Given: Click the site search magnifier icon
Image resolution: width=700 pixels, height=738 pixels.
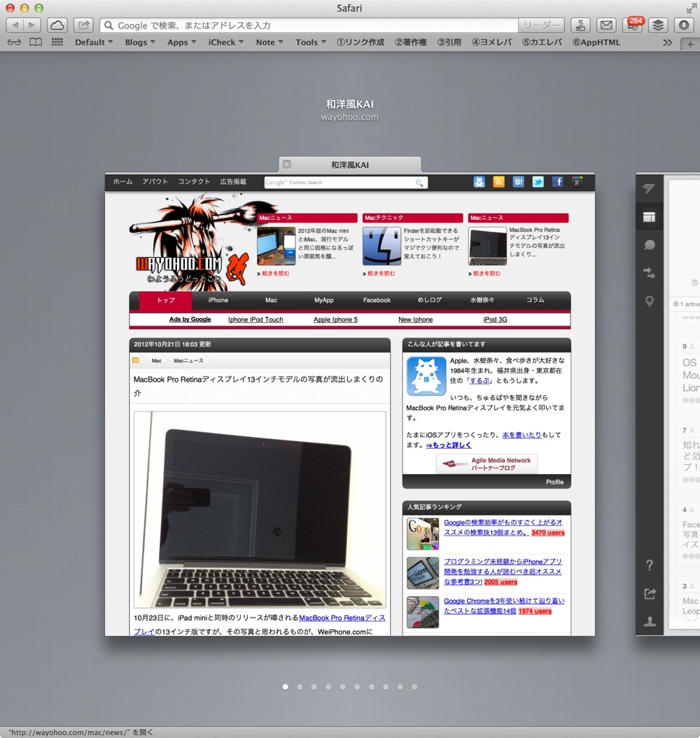Looking at the screenshot, I should pos(419,183).
